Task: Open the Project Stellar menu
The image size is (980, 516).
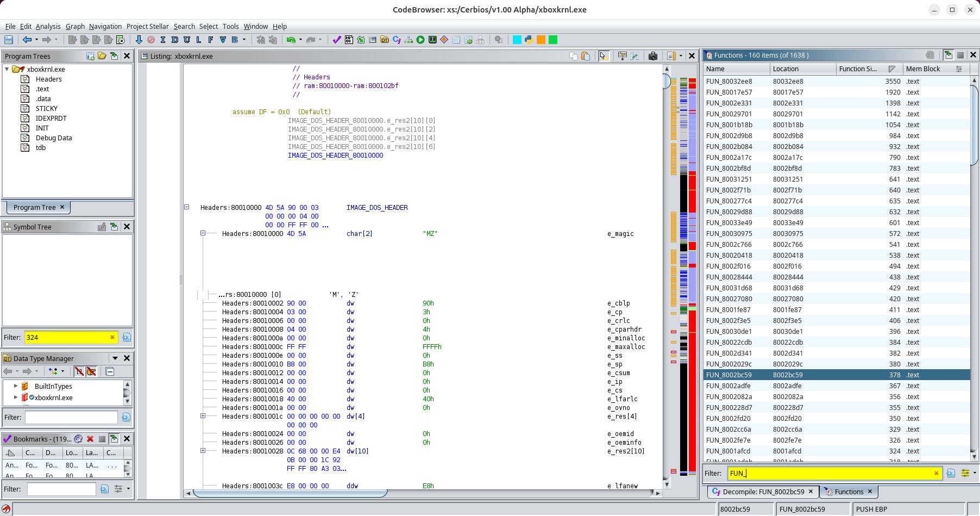Action: (x=148, y=26)
